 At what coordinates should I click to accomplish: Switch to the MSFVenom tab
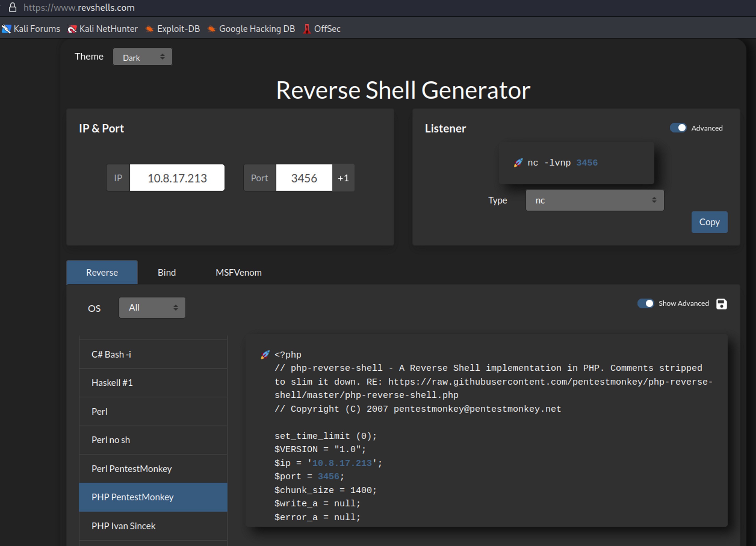238,272
